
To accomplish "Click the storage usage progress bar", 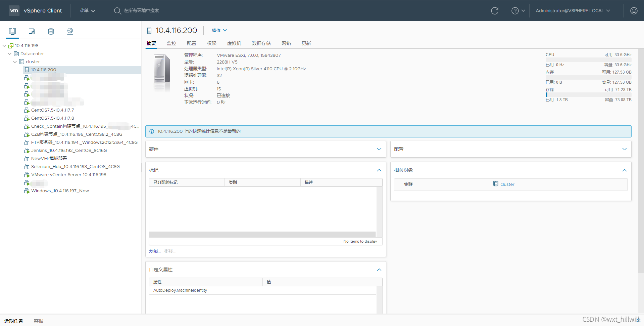I will point(588,95).
